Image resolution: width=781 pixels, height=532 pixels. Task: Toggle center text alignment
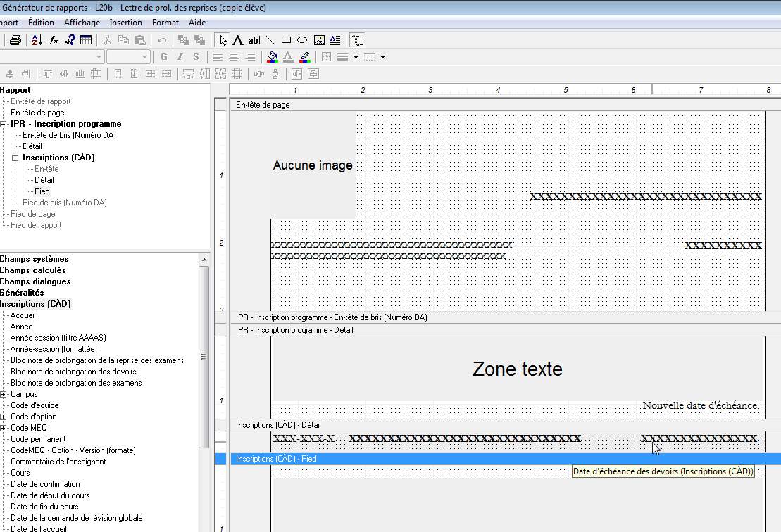(x=234, y=57)
